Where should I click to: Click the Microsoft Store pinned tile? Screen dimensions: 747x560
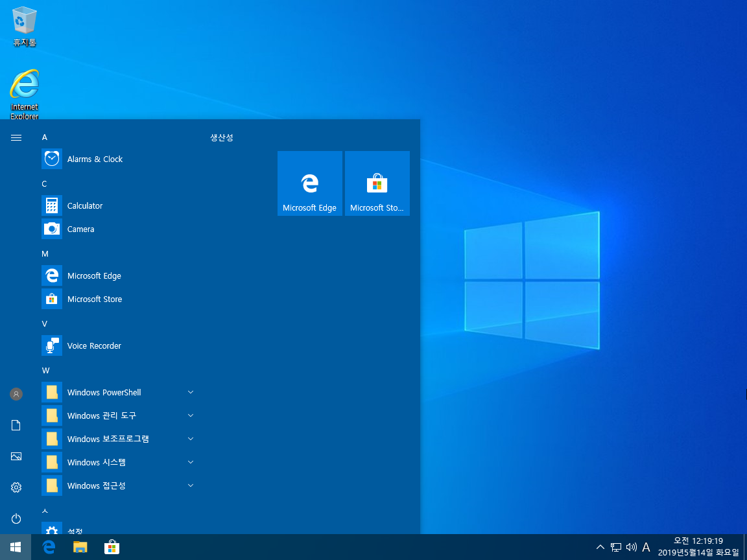coord(377,183)
